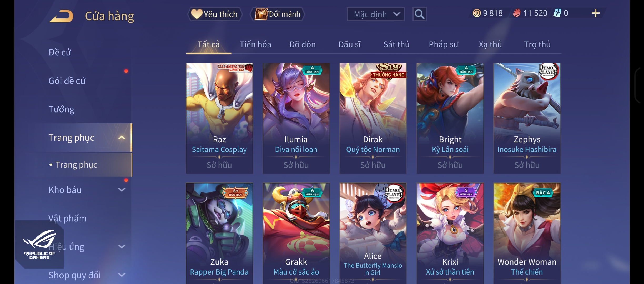The height and width of the screenshot is (284, 644).
Task: Tap the red gem currency icon
Action: click(x=517, y=13)
